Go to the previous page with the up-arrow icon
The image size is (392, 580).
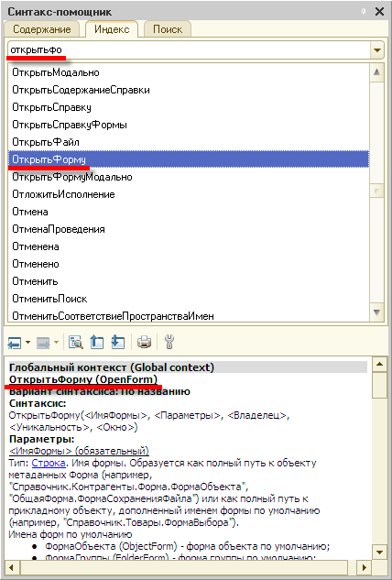[97, 342]
